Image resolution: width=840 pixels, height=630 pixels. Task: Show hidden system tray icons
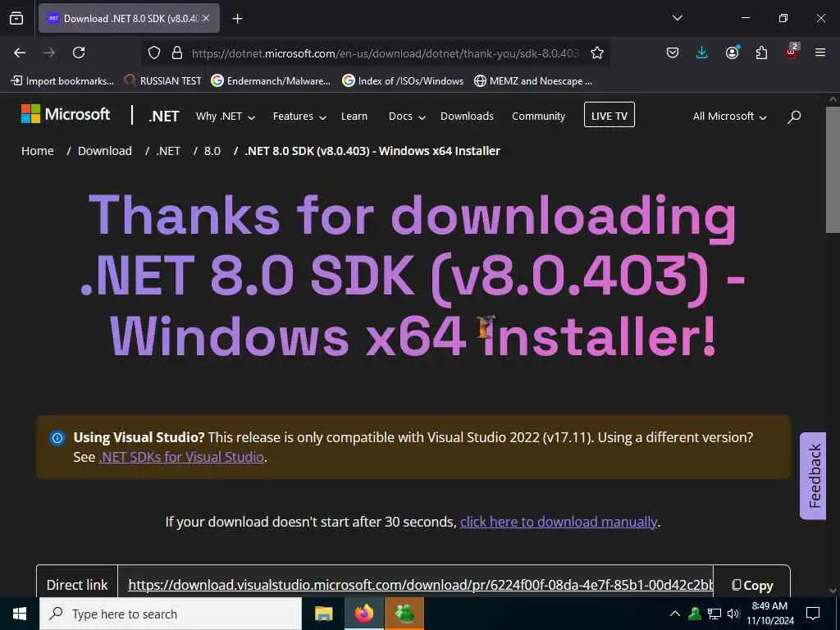tap(675, 614)
